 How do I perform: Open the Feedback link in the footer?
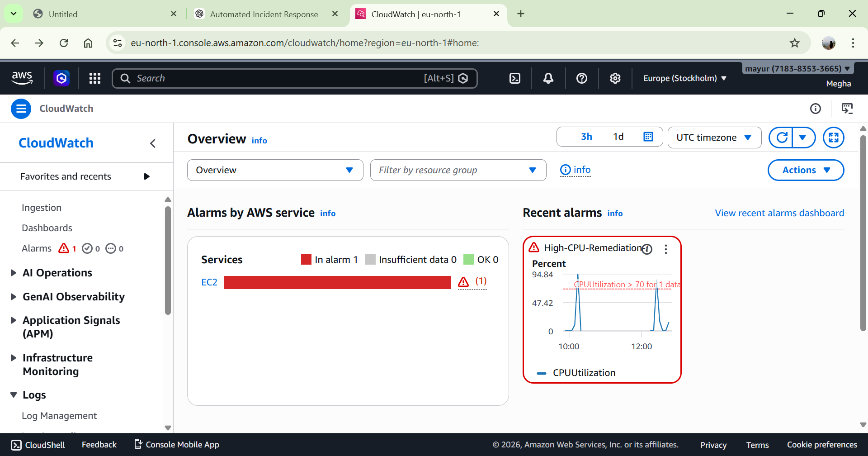pos(99,445)
